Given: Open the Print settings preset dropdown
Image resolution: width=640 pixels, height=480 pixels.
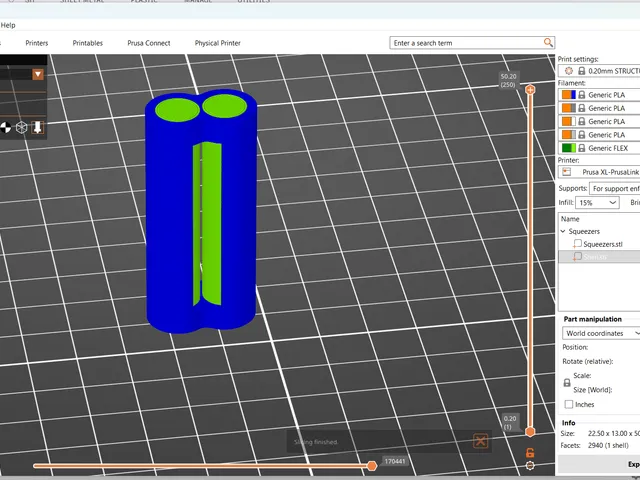Looking at the screenshot, I should point(599,71).
